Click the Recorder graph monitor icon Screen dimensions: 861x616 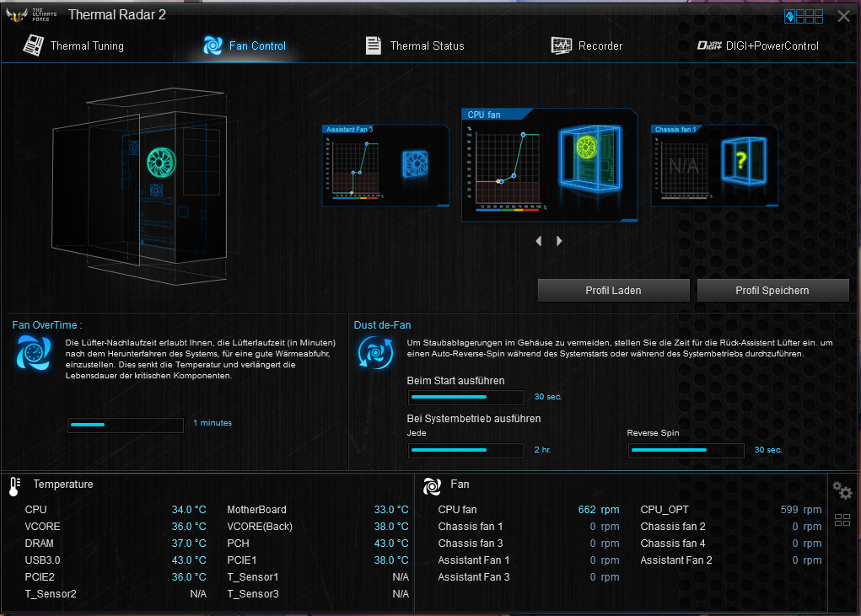(561, 46)
